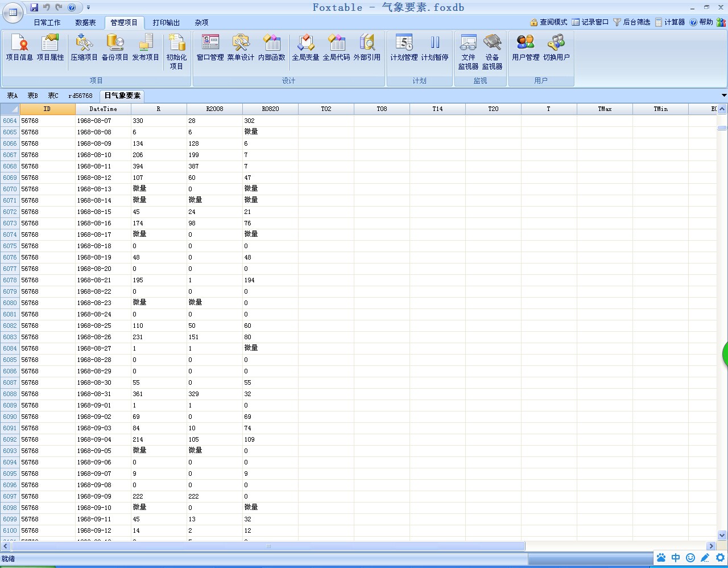Viewport: 728px width, 568px height.
Task: Open 全局代码 global code
Action: point(336,47)
